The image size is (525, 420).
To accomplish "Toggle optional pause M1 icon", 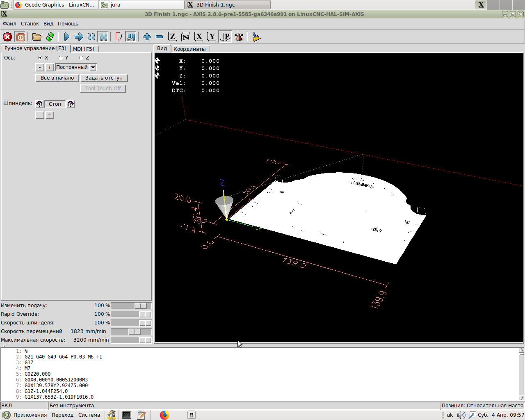I will click(x=131, y=37).
